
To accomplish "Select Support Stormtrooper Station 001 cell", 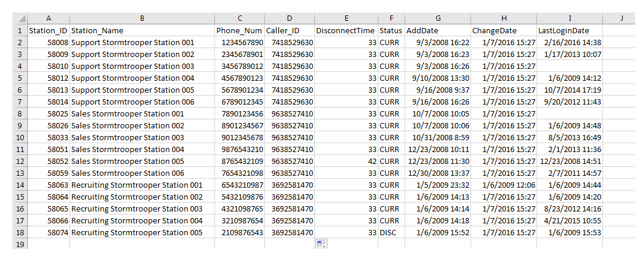I will 142,42.
